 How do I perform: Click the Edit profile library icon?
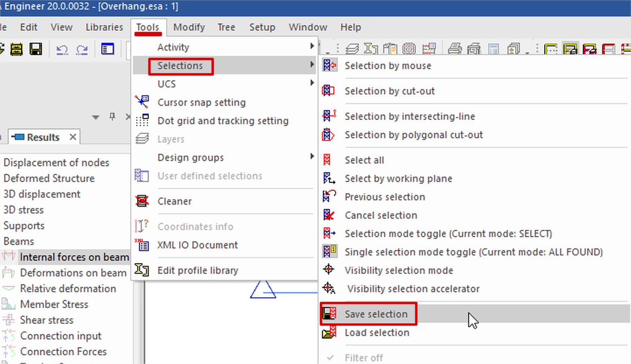[142, 270]
